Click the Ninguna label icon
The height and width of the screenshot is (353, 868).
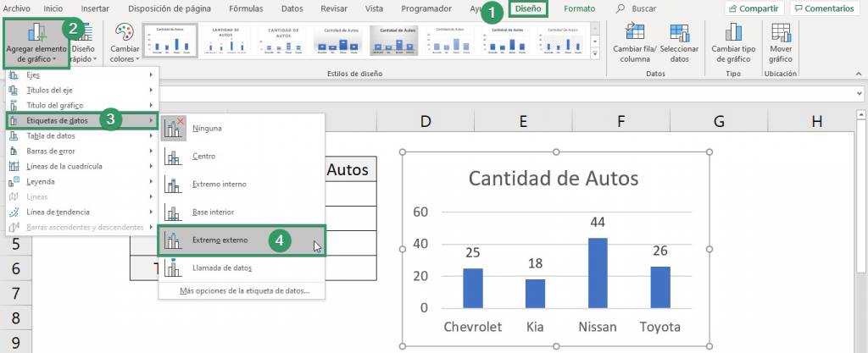pos(173,128)
